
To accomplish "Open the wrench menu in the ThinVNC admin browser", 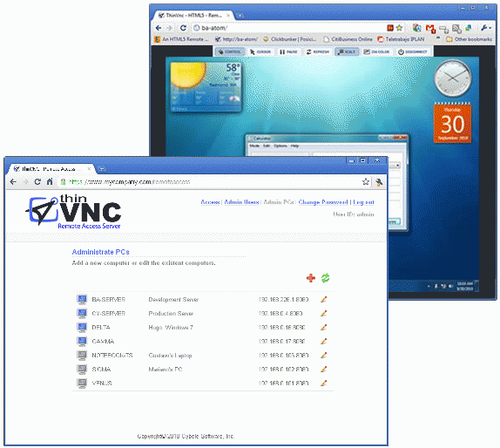I will 379,182.
